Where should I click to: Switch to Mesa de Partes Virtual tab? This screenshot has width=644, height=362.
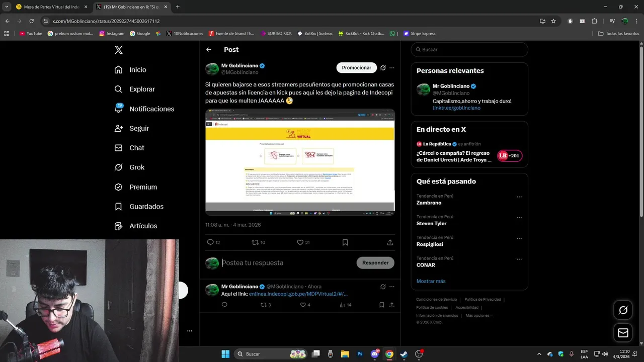(x=51, y=7)
